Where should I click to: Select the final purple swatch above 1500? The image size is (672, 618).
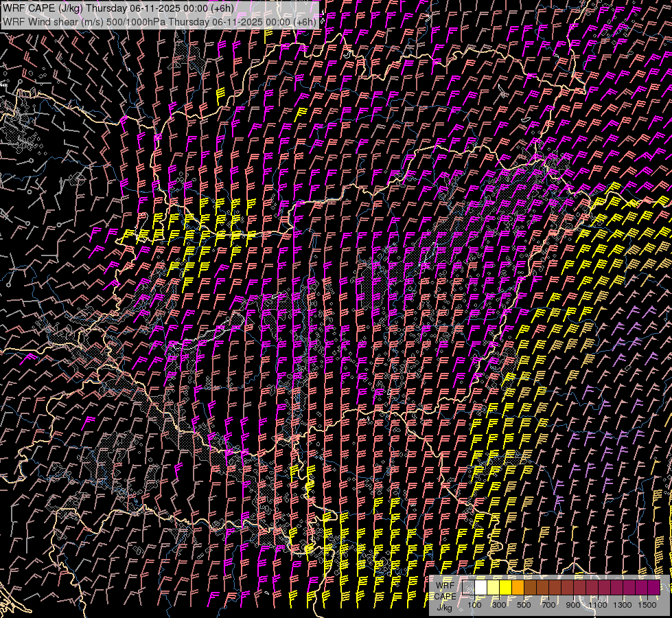tap(654, 587)
